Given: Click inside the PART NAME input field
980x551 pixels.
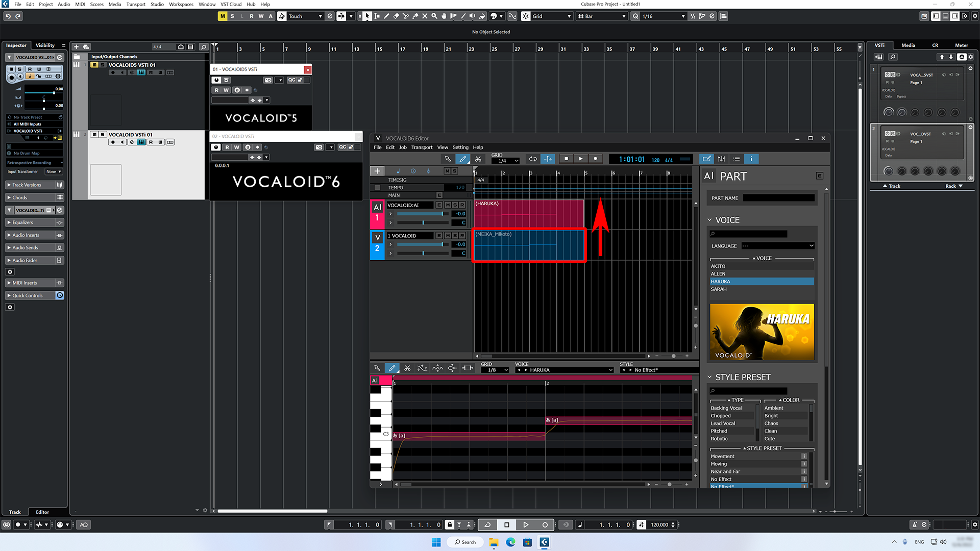Looking at the screenshot, I should [778, 198].
